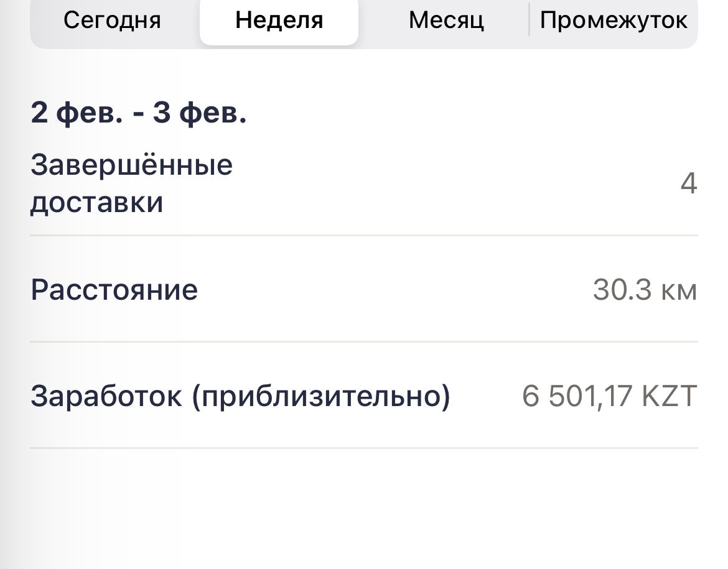Click the separator line below Расстояние
The height and width of the screenshot is (569, 728).
pyautogui.click(x=364, y=341)
